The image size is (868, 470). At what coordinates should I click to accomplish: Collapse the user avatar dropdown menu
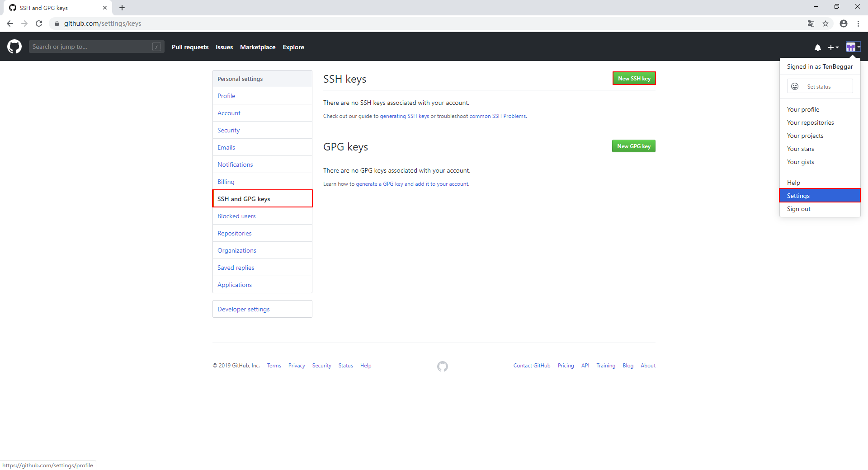pos(853,47)
